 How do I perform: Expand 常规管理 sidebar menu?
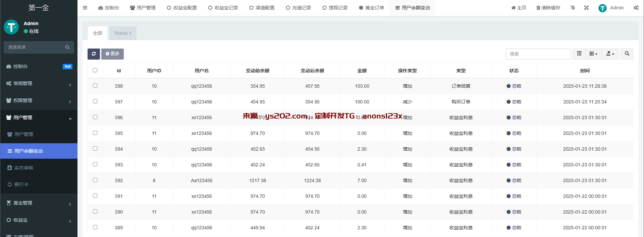[39, 83]
